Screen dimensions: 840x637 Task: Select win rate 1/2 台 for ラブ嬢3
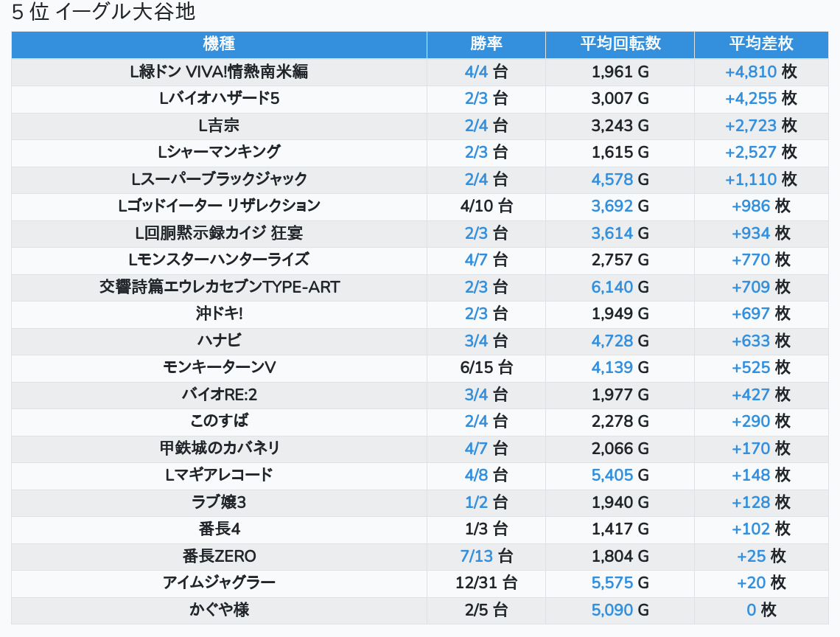point(486,502)
